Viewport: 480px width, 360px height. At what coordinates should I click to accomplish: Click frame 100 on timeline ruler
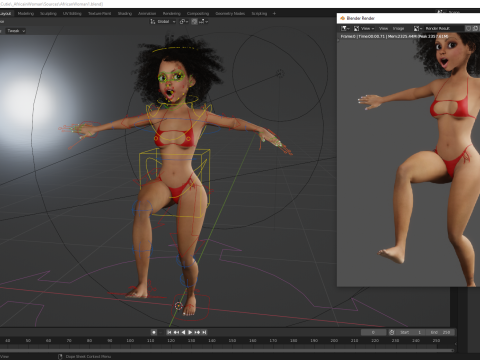pyautogui.click(x=130, y=341)
